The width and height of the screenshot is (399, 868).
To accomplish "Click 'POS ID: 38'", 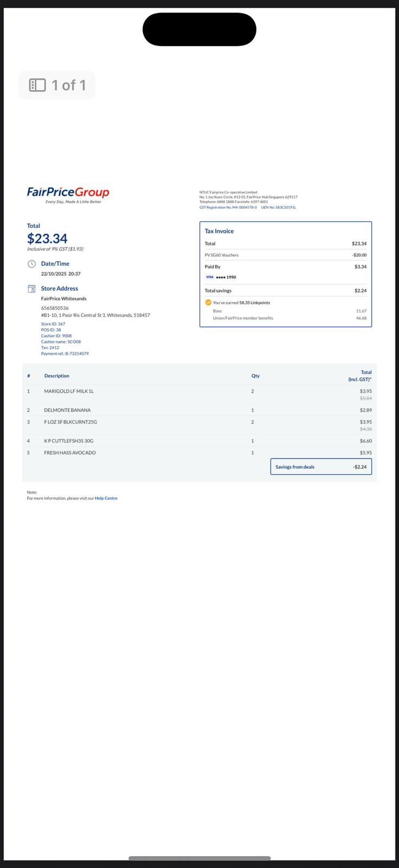I will pos(51,330).
